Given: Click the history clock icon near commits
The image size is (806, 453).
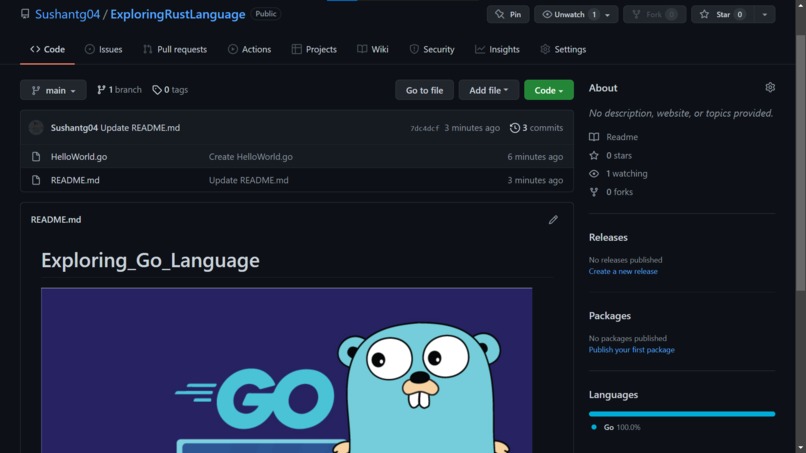Looking at the screenshot, I should (515, 128).
